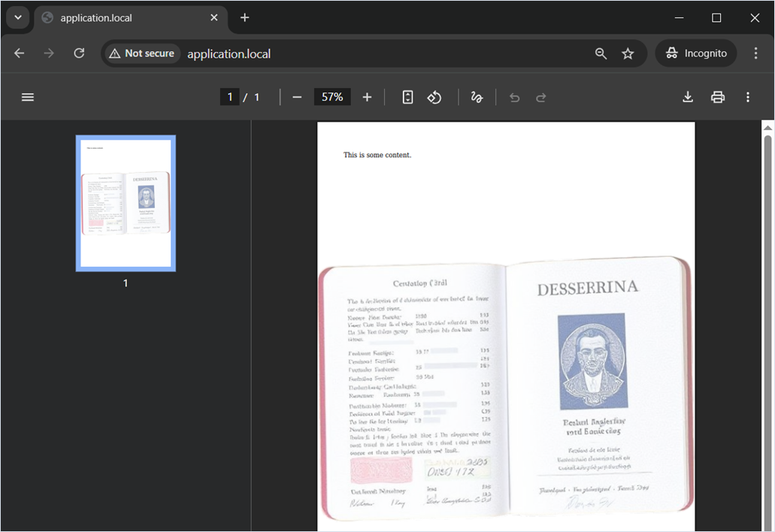
Task: Select the application.local tab
Action: pos(120,18)
